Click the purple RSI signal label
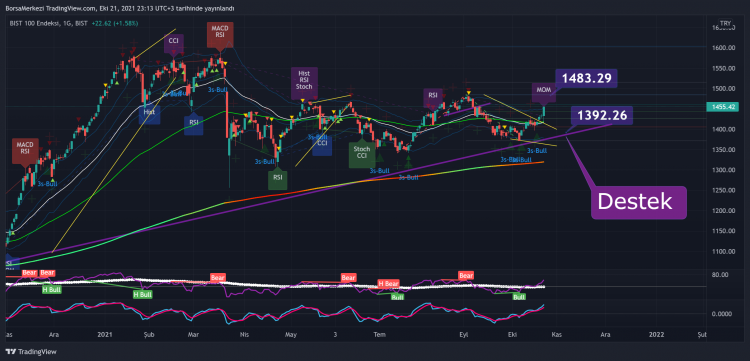 coord(433,96)
